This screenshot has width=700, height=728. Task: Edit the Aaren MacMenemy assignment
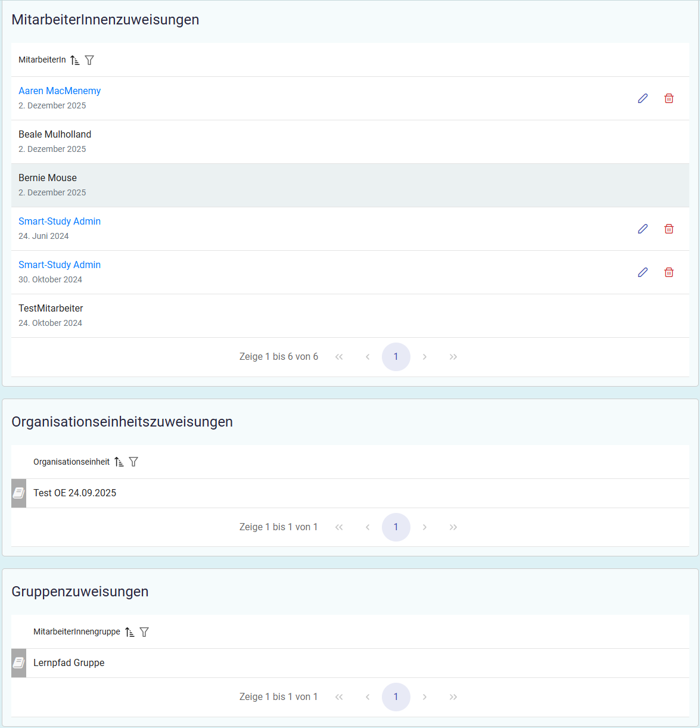tap(643, 98)
